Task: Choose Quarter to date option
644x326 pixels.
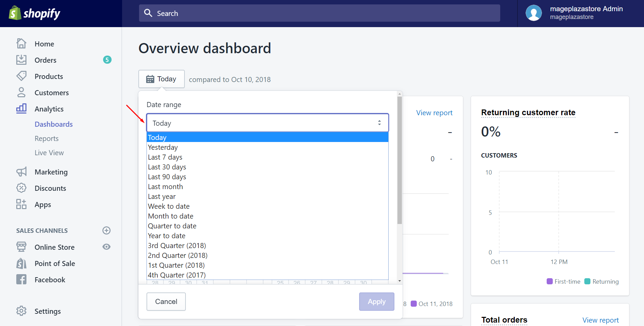Action: pyautogui.click(x=267, y=226)
